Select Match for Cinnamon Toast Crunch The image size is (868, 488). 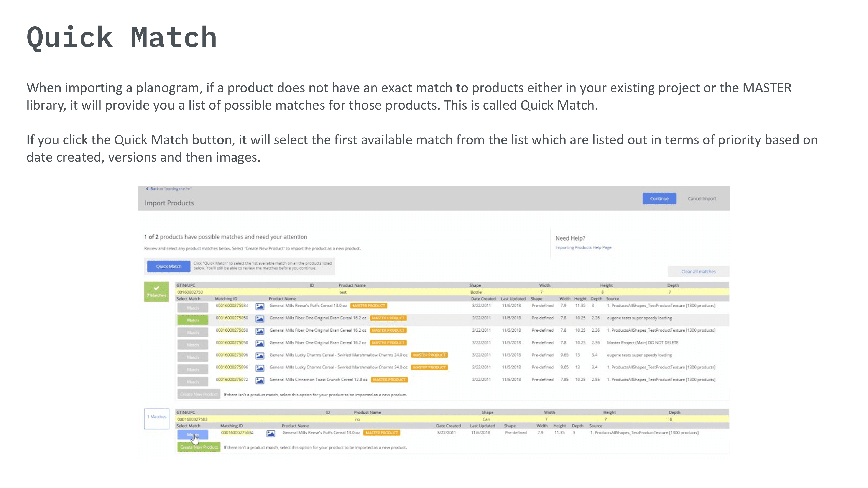click(x=193, y=382)
